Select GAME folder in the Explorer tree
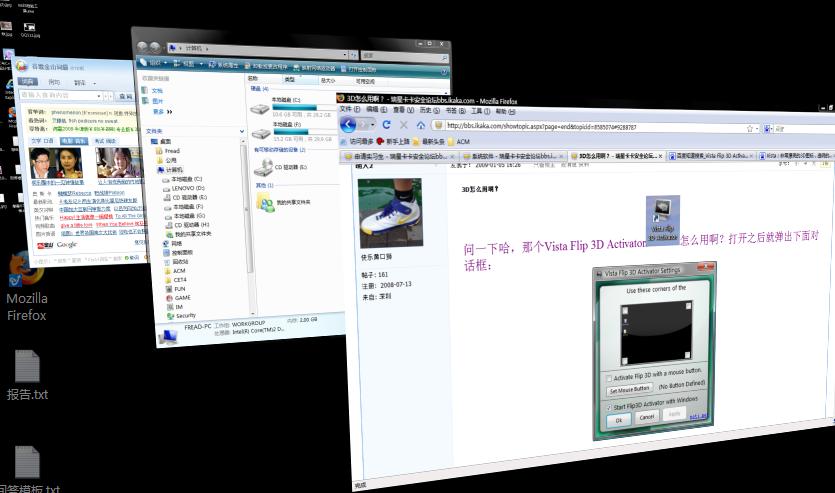This screenshot has height=493, width=835. pos(178,298)
